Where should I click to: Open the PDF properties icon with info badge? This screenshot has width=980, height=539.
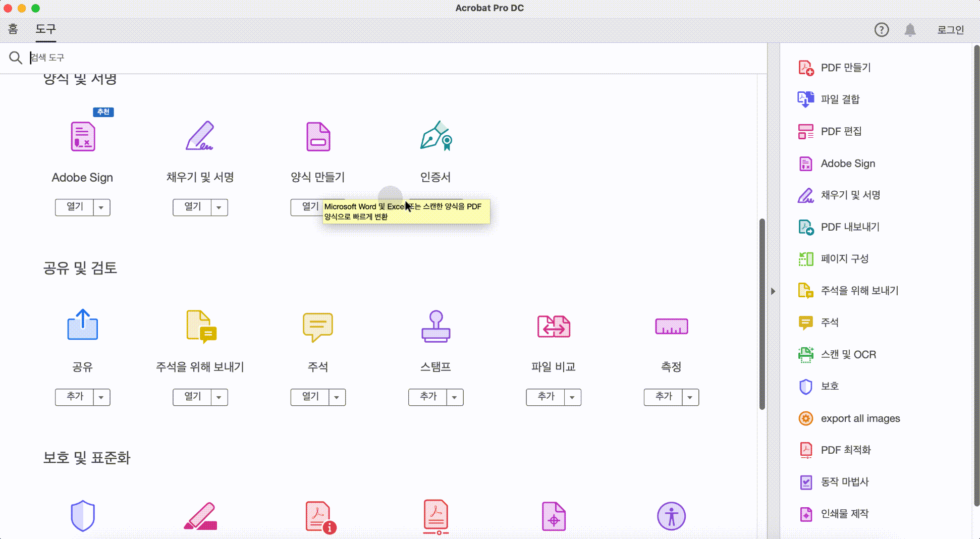click(321, 517)
